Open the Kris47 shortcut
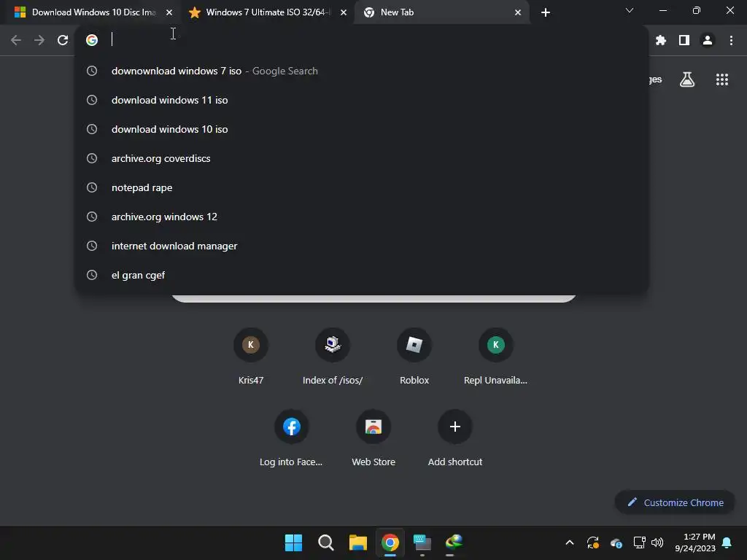Image resolution: width=747 pixels, height=560 pixels. pos(251,356)
